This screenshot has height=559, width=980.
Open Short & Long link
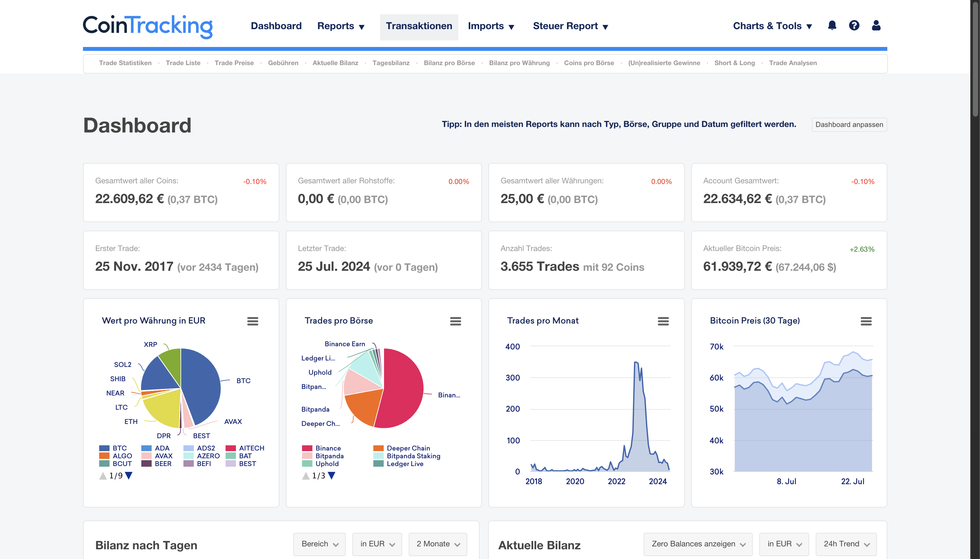pyautogui.click(x=735, y=63)
